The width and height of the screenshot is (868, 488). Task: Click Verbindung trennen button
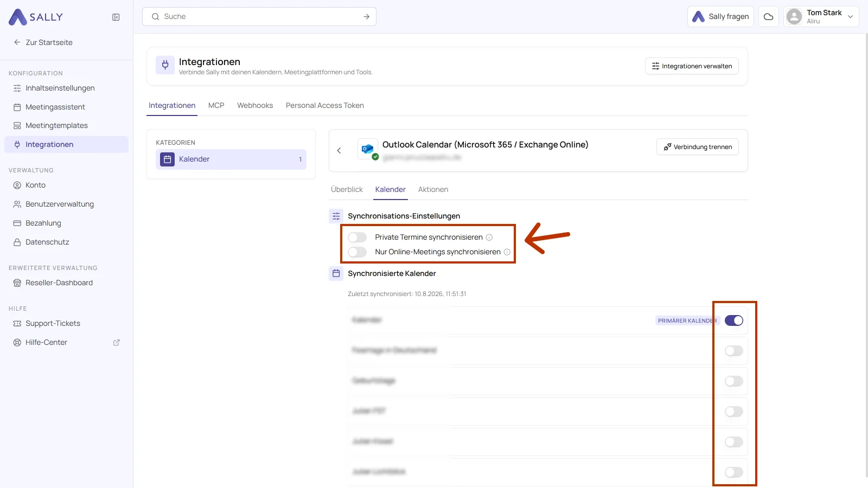(x=698, y=147)
